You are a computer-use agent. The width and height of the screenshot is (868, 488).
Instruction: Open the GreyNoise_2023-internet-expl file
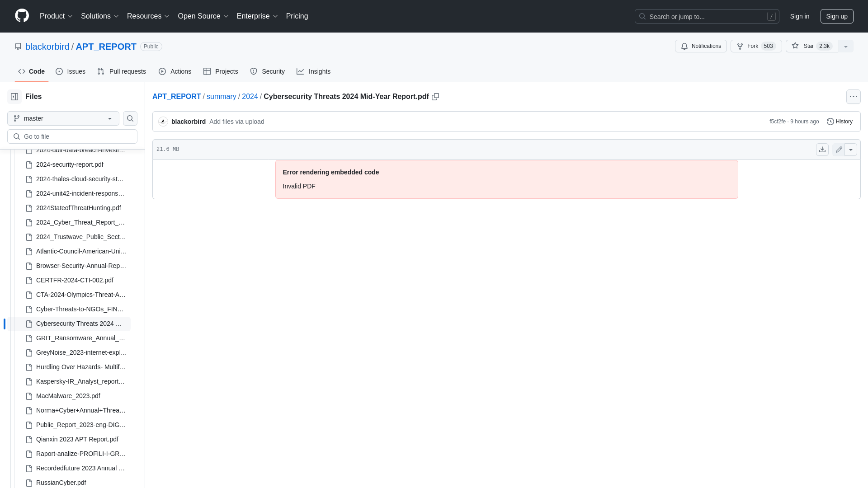coord(81,352)
